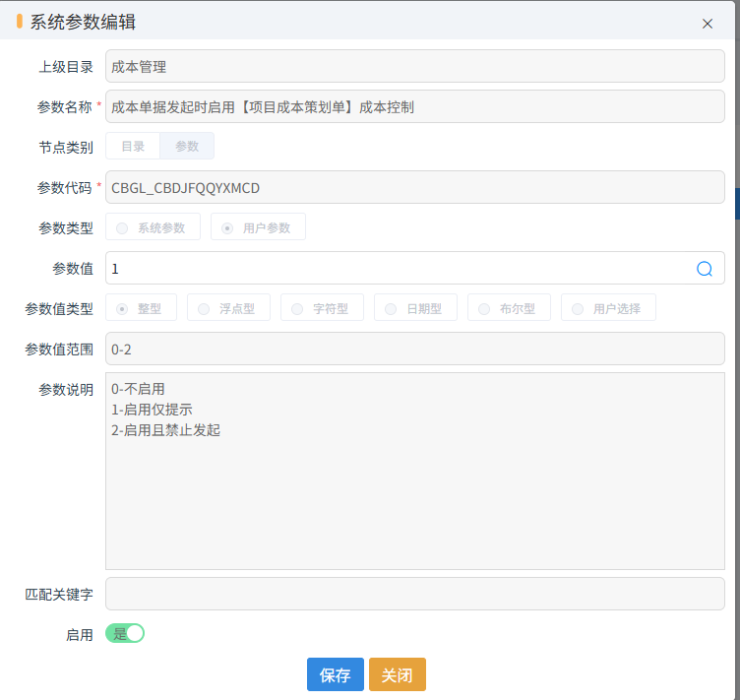Click the text 0-不启用

tap(138, 389)
